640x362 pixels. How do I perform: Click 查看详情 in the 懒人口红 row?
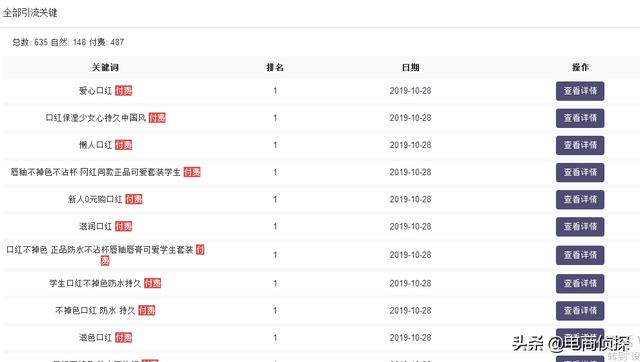[580, 145]
